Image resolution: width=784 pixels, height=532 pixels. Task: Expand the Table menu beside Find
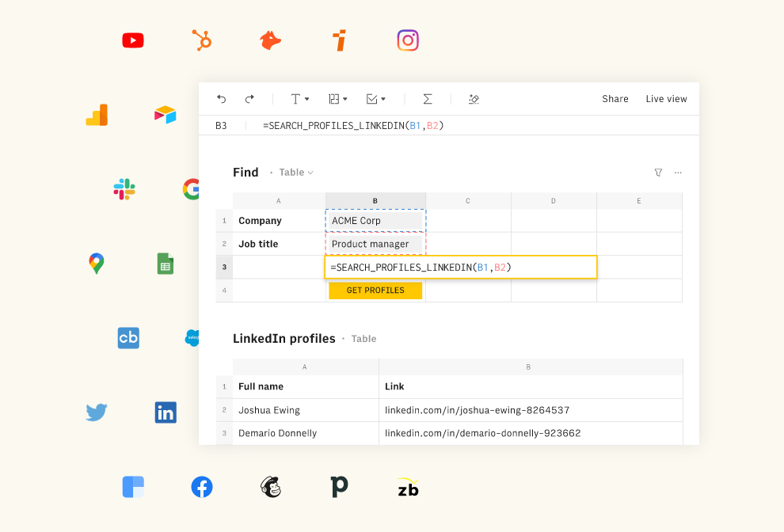tap(296, 173)
